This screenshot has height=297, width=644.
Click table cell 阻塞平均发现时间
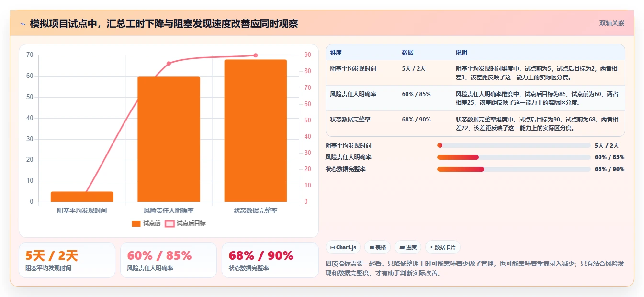(353, 69)
